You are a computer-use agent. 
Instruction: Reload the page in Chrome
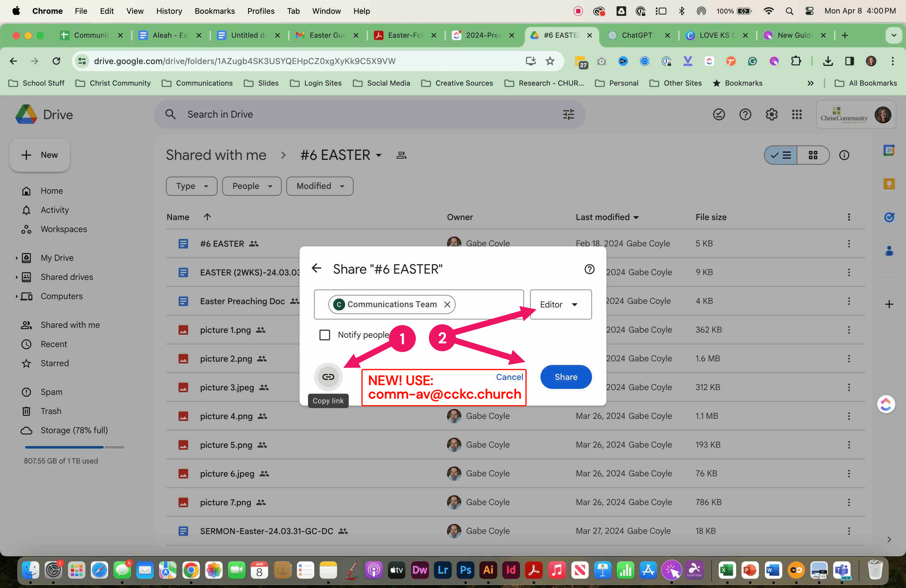click(56, 61)
